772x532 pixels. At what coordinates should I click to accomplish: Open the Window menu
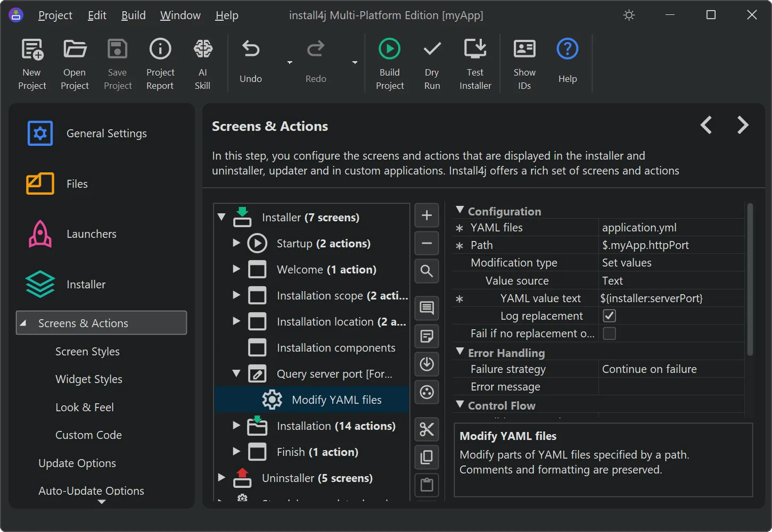click(x=180, y=15)
